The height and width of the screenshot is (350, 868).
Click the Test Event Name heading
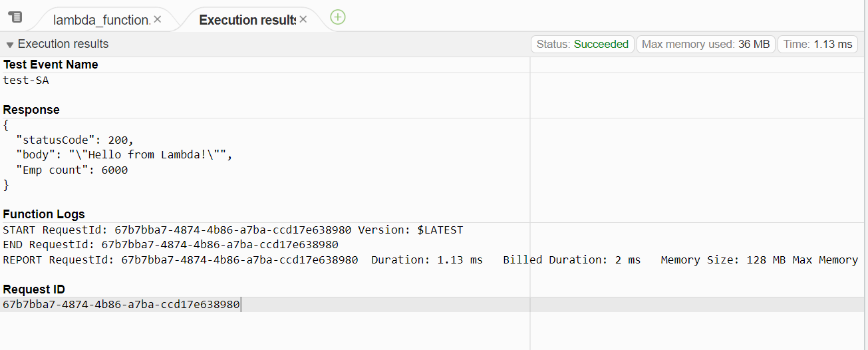point(51,65)
